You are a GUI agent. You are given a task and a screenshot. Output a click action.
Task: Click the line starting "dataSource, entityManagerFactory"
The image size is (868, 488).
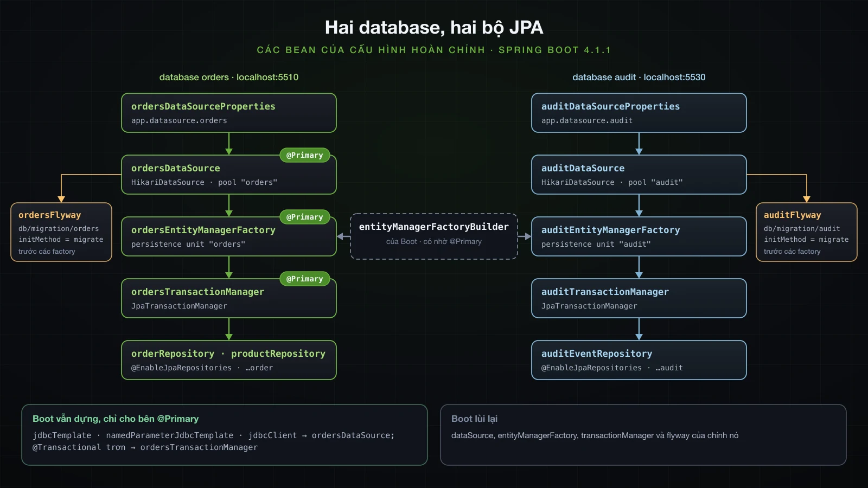click(595, 435)
